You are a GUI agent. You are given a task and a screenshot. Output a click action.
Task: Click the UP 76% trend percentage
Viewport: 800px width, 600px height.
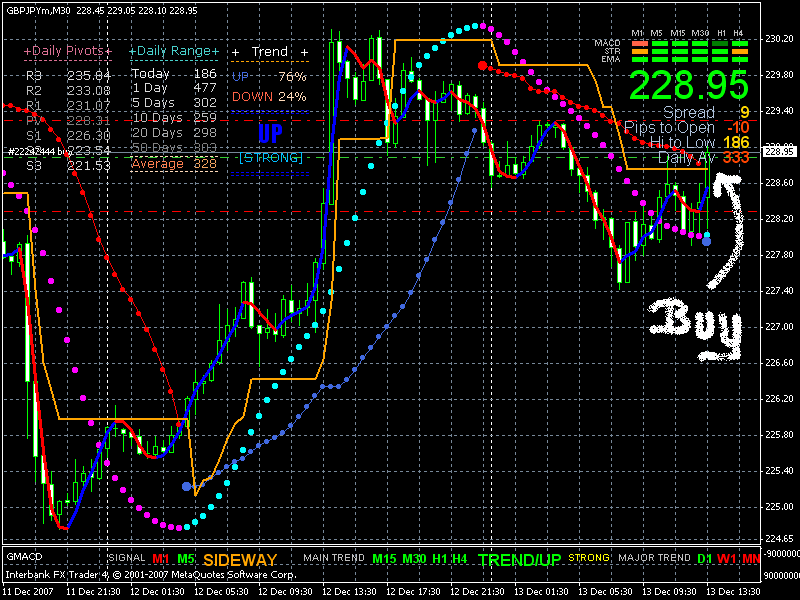[292, 77]
